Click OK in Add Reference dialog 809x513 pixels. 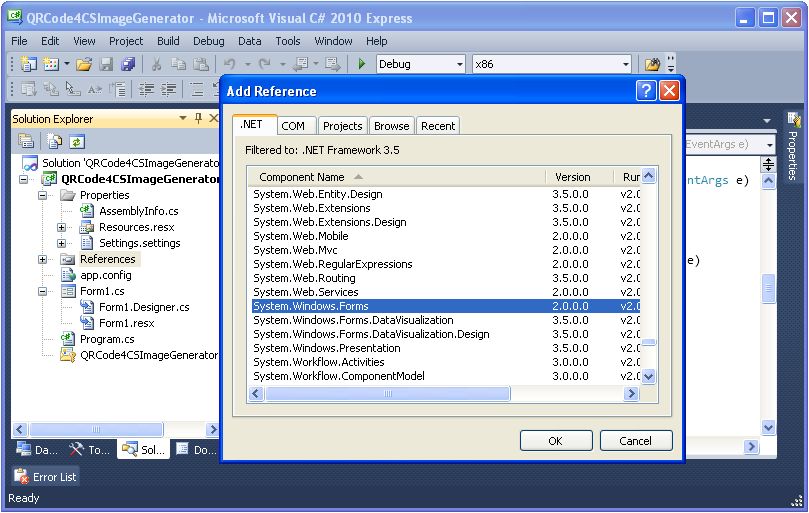point(555,441)
